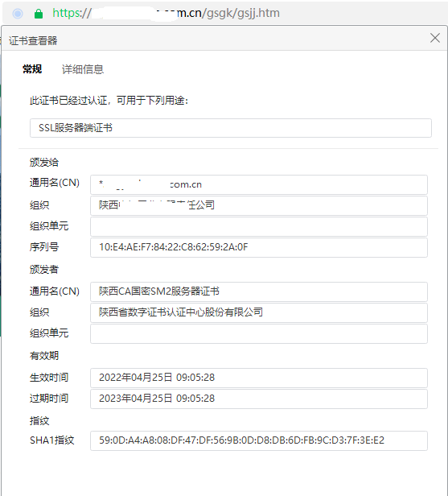Click the 颁发给 section heading

pos(44,163)
